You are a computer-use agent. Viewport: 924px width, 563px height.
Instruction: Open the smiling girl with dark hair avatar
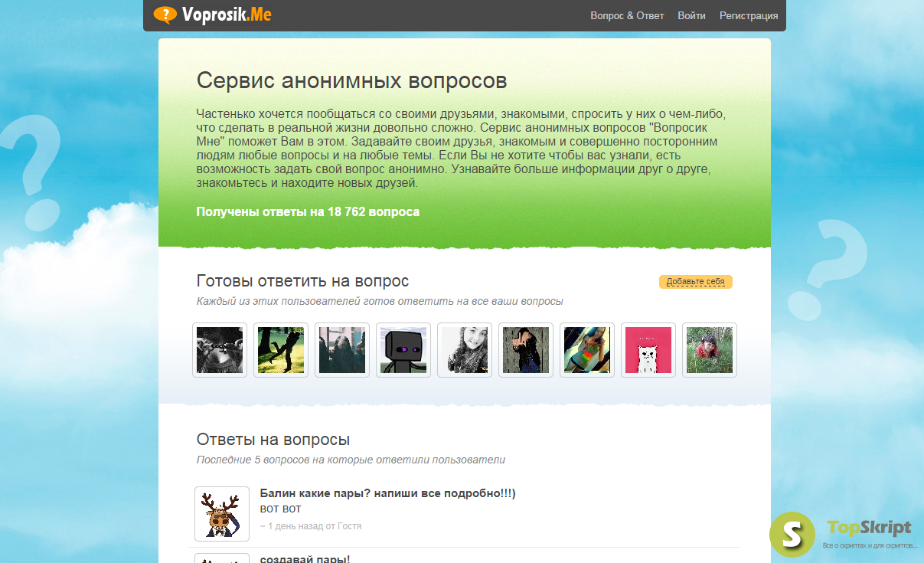[x=465, y=350]
